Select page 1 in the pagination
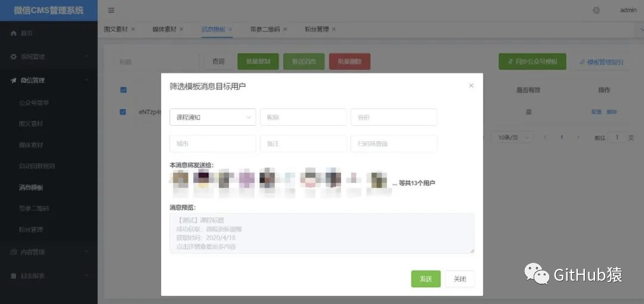This screenshot has width=644, height=304. [562, 137]
